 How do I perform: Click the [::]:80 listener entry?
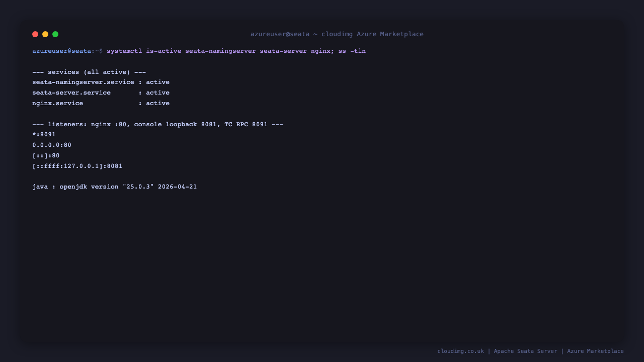pos(46,156)
